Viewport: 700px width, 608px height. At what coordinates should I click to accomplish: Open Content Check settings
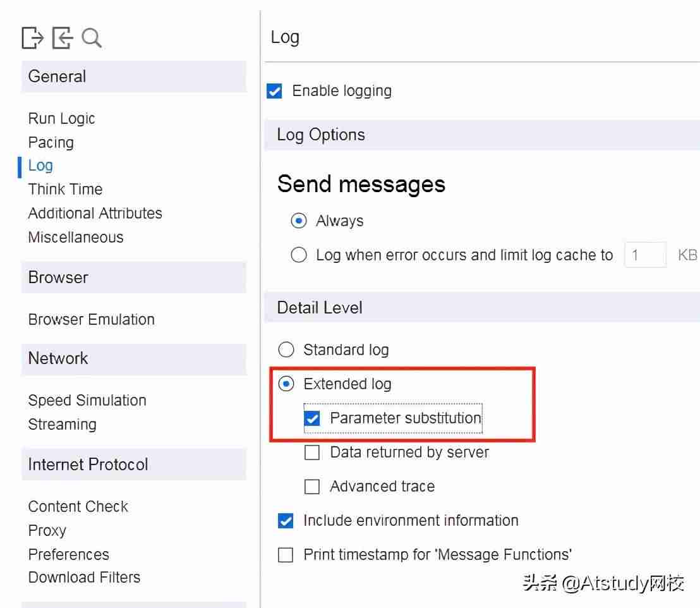[78, 507]
